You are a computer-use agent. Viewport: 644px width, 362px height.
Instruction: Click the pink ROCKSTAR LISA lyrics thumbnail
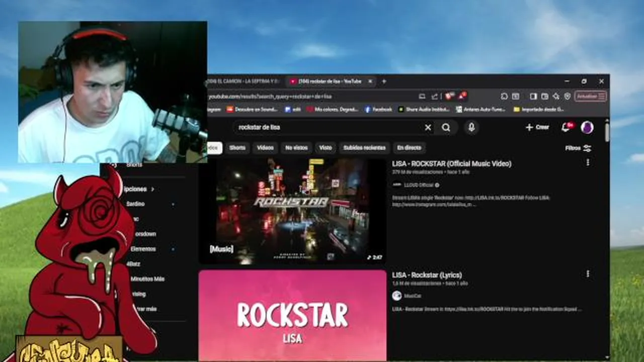pos(293,315)
